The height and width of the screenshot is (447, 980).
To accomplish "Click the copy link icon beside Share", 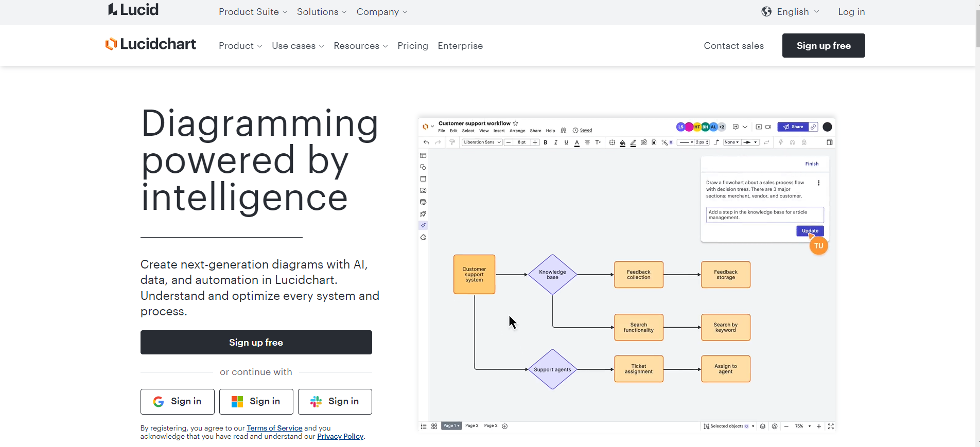I will (813, 127).
